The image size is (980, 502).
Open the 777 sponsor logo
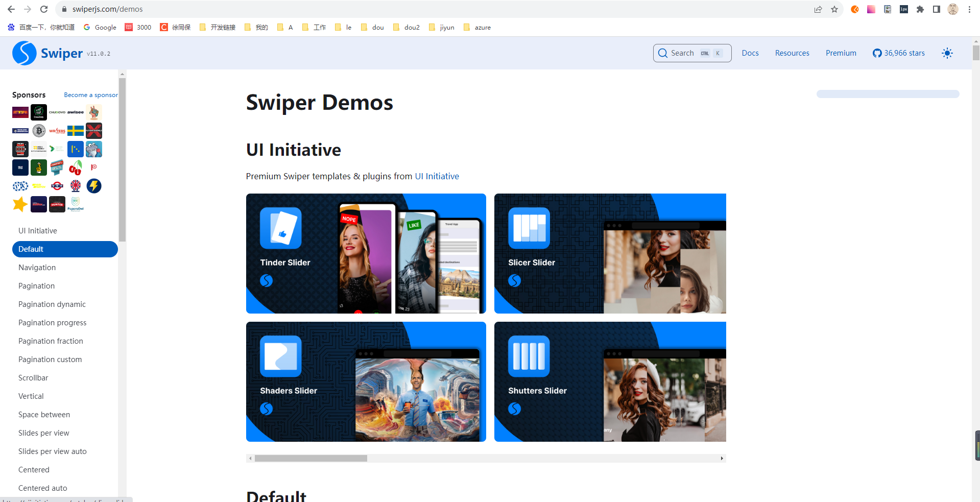[x=57, y=186]
